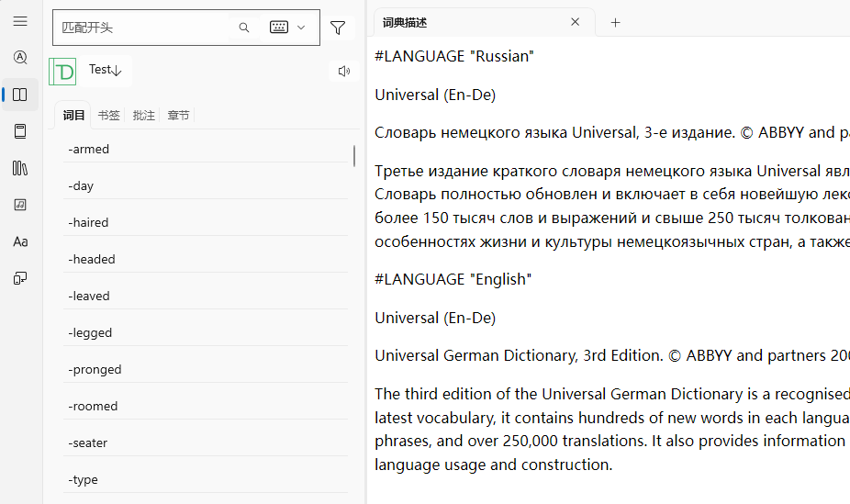Select the entry -seater
850x504 pixels.
tap(206, 443)
